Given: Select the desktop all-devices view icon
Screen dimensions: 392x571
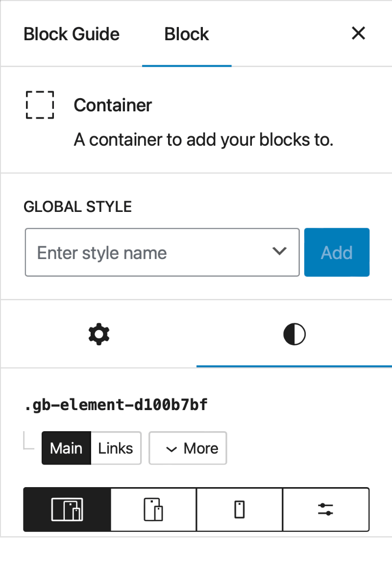Looking at the screenshot, I should coord(67,509).
